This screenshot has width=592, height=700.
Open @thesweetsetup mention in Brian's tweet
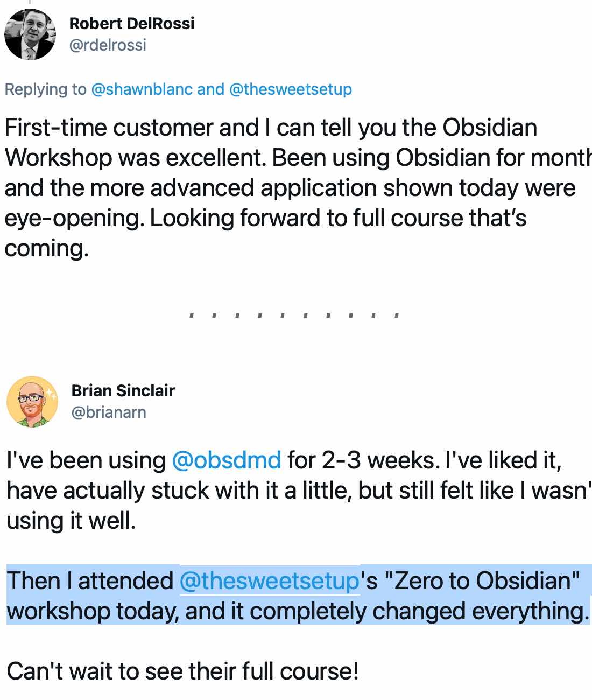tap(269, 582)
